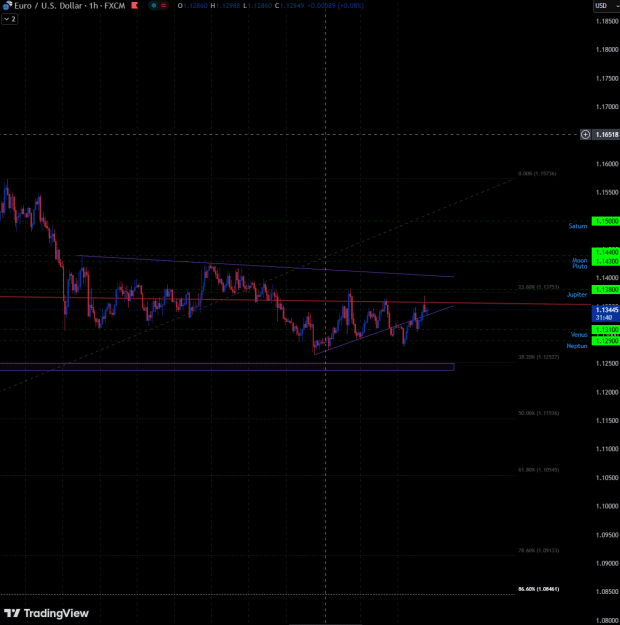Click the 1.13100 green price label

[x=606, y=330]
